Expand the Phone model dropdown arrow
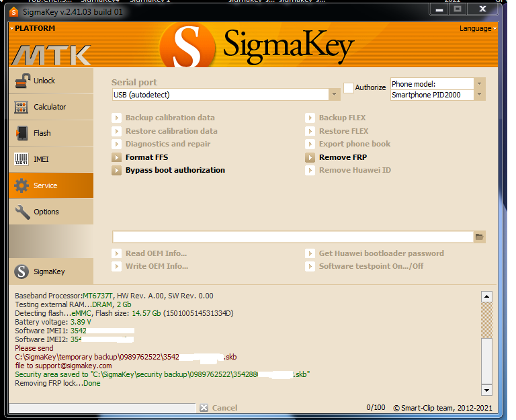The image size is (516, 420). click(x=479, y=84)
